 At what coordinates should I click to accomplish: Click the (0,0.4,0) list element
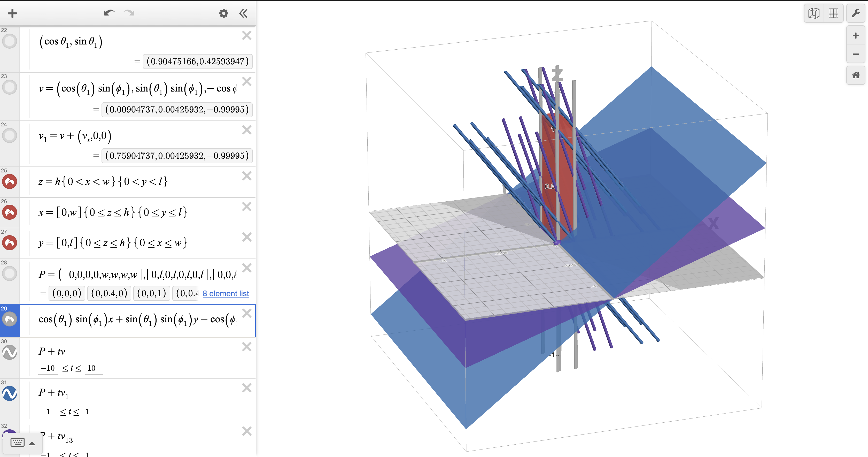point(109,293)
